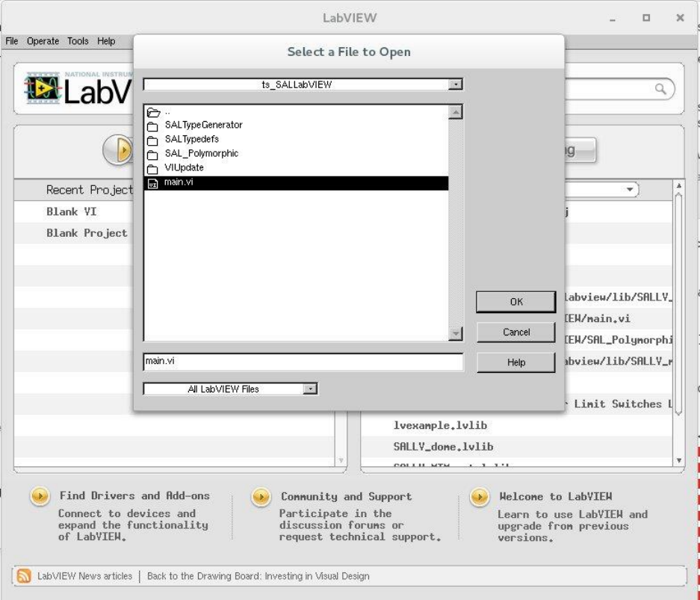The height and width of the screenshot is (600, 700).
Task: Select the SALTypeGenerator folder icon
Action: tap(152, 127)
